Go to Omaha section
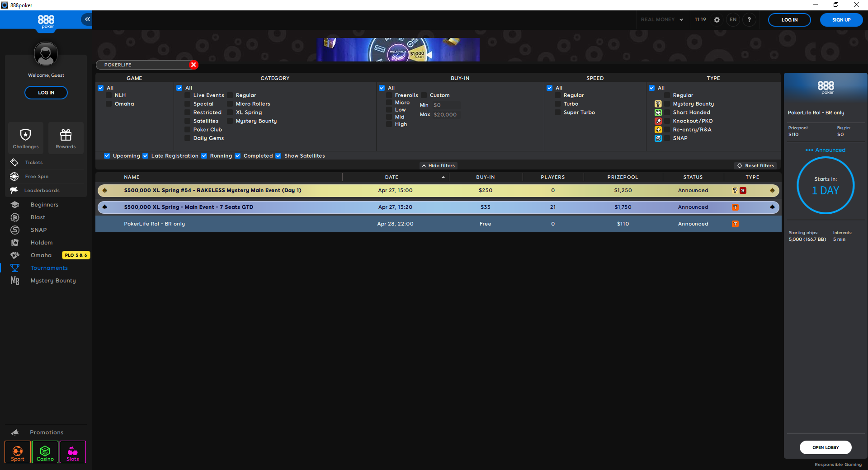868x470 pixels. 41,255
